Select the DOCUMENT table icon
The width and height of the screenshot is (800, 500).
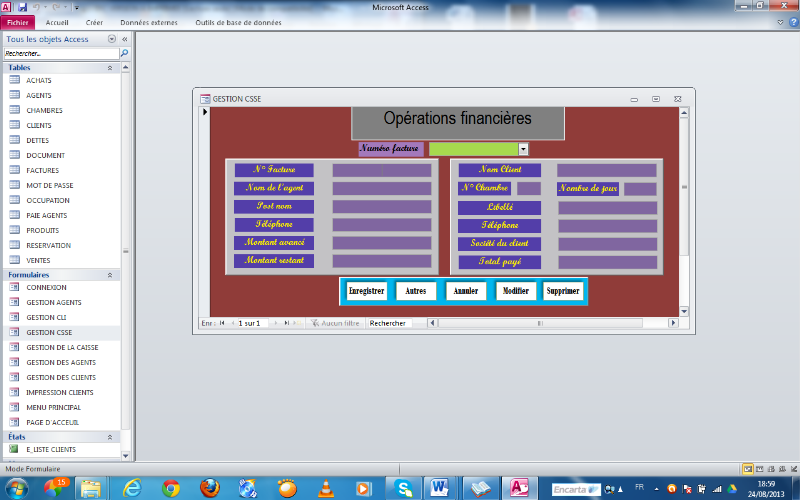(x=15, y=155)
